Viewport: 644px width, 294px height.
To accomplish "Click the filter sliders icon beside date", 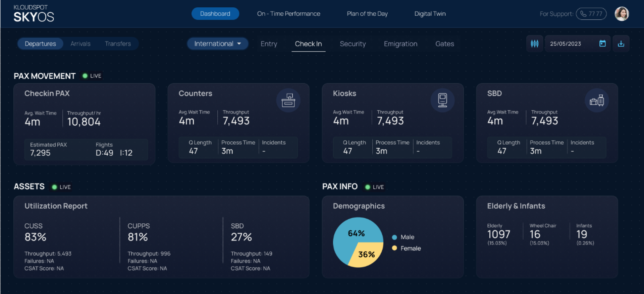I will pos(534,44).
